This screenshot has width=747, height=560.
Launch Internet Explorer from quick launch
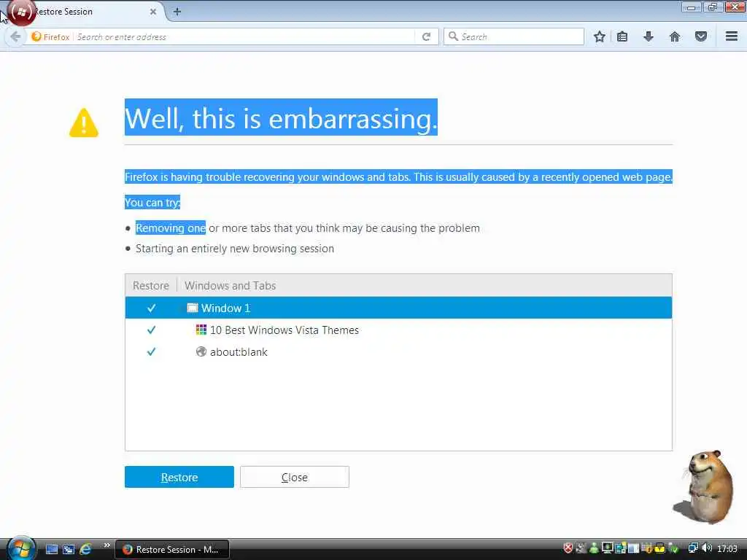86,550
